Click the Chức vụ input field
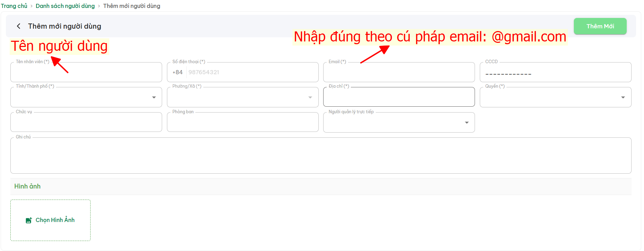 click(86, 123)
